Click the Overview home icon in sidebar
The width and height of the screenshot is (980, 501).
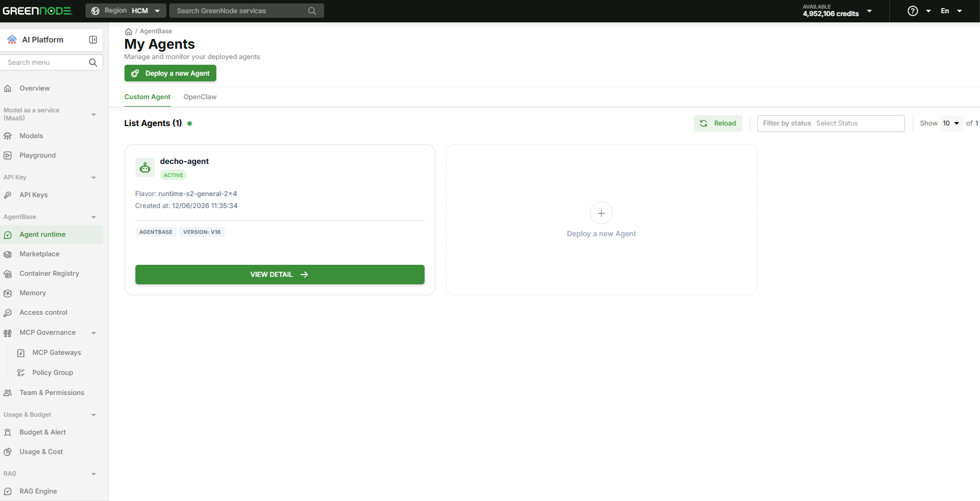click(x=7, y=88)
